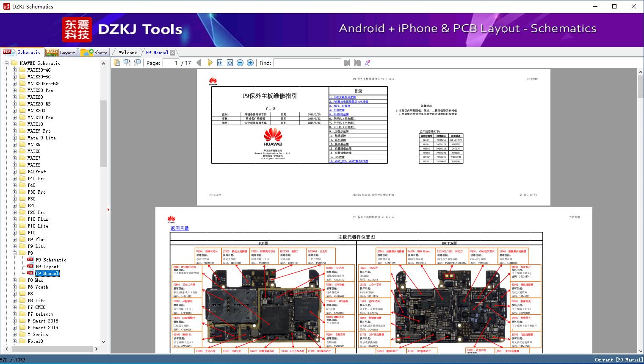Go to the next page arrow

(210, 63)
